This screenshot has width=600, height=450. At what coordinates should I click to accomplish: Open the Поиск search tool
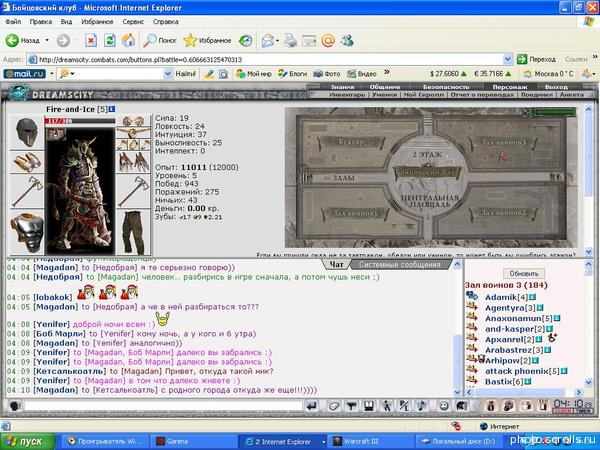pyautogui.click(x=160, y=40)
